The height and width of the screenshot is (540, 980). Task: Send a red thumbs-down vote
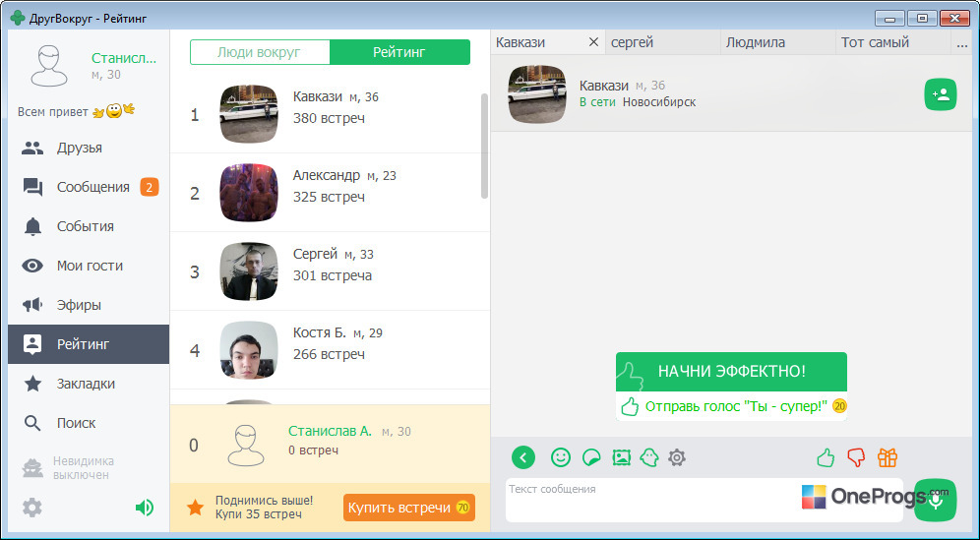click(856, 458)
